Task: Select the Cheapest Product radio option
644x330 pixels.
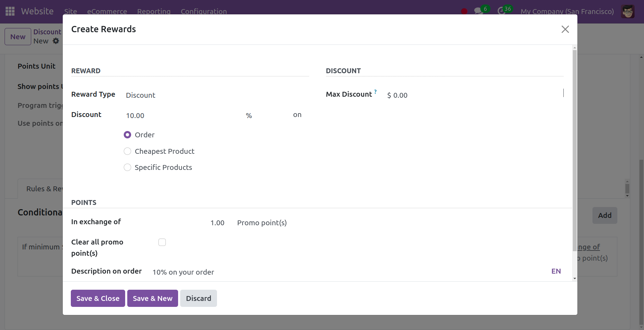Action: (127, 151)
